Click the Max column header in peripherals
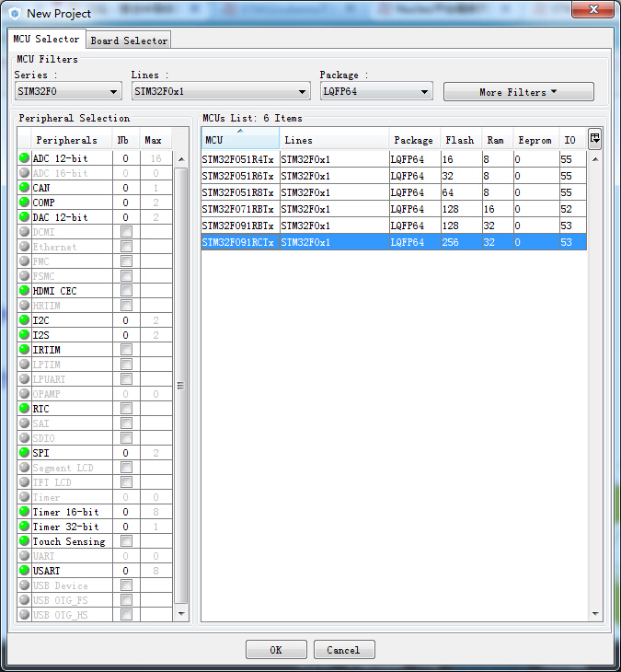The width and height of the screenshot is (621, 672). coord(155,140)
